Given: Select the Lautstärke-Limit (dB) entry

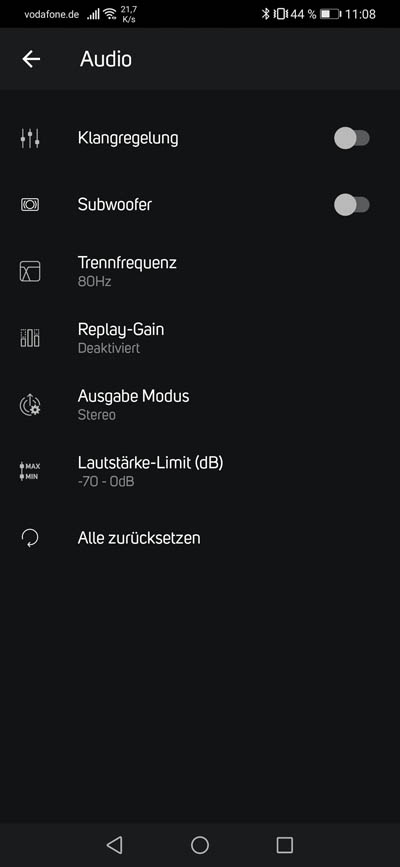Looking at the screenshot, I should (x=200, y=471).
